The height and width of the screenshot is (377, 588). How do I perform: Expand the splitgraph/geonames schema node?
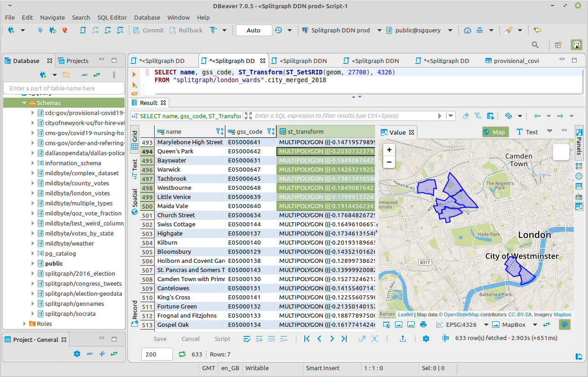coord(33,304)
